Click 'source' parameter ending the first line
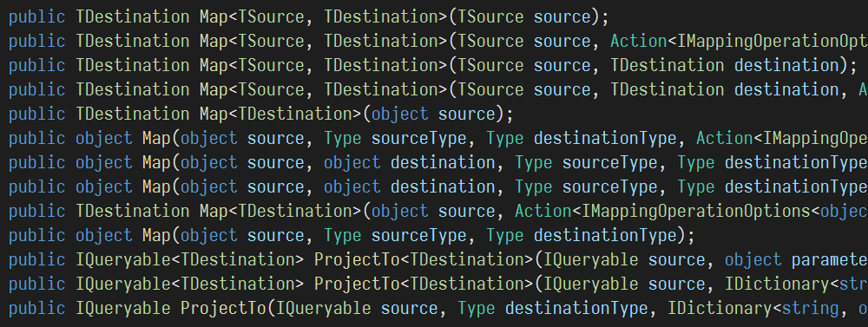 click(x=562, y=16)
